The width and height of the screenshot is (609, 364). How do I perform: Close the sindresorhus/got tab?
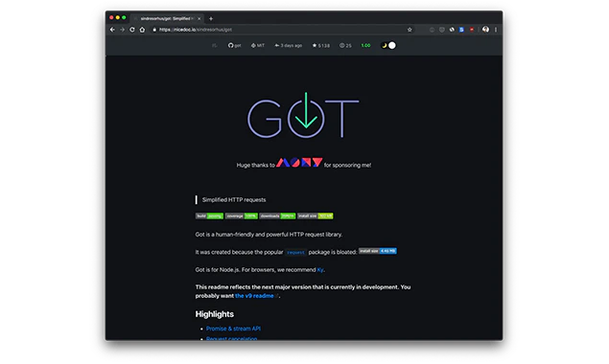click(x=199, y=18)
